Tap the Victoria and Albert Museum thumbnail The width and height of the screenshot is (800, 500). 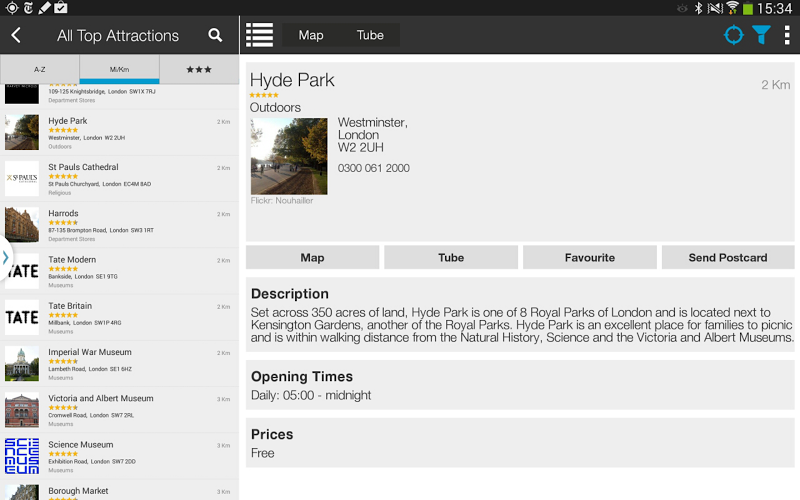click(22, 410)
